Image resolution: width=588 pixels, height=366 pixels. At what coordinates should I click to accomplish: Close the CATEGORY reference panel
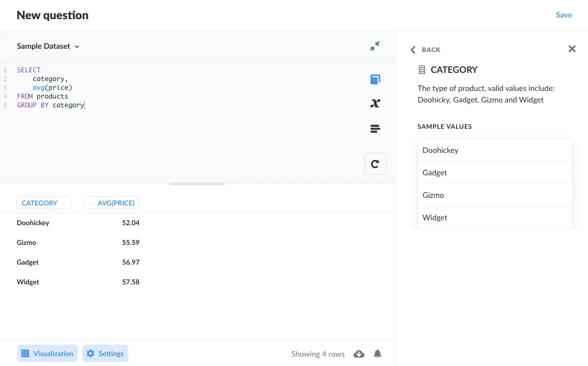click(x=572, y=49)
